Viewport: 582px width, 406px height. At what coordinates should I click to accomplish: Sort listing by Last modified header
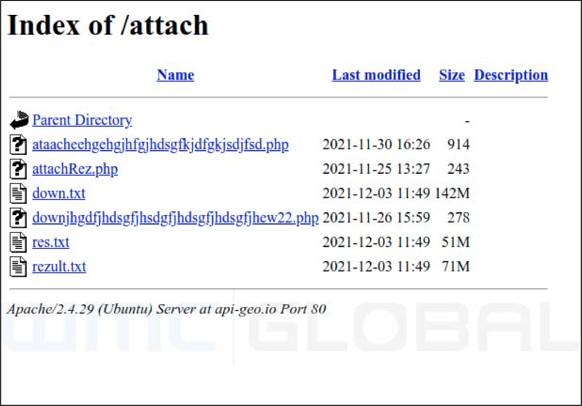376,75
